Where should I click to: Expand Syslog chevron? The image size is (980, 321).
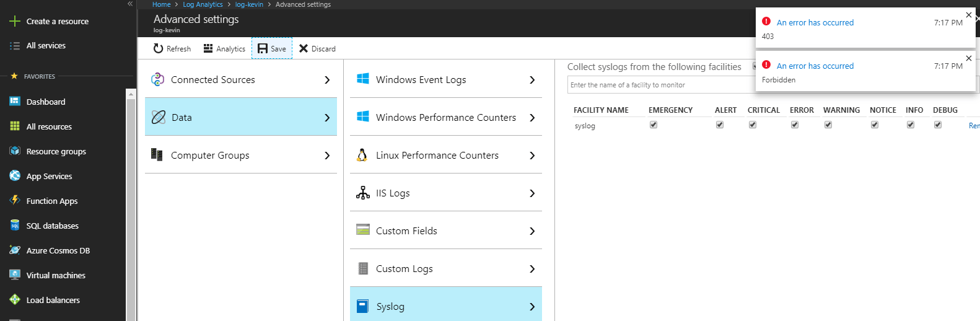[532, 307]
